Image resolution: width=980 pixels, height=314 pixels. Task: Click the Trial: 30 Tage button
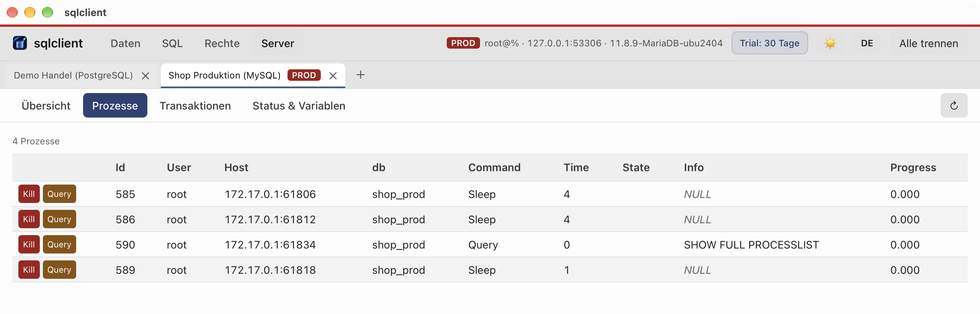click(770, 43)
